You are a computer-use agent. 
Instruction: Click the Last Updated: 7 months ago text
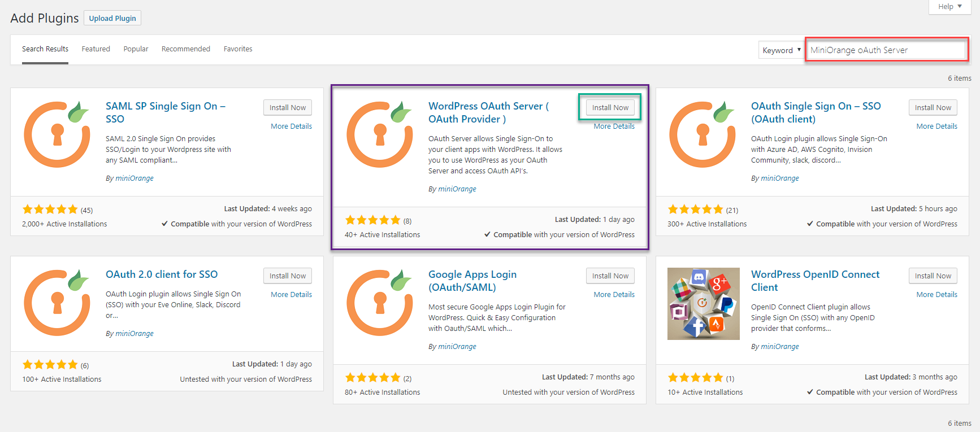(588, 377)
